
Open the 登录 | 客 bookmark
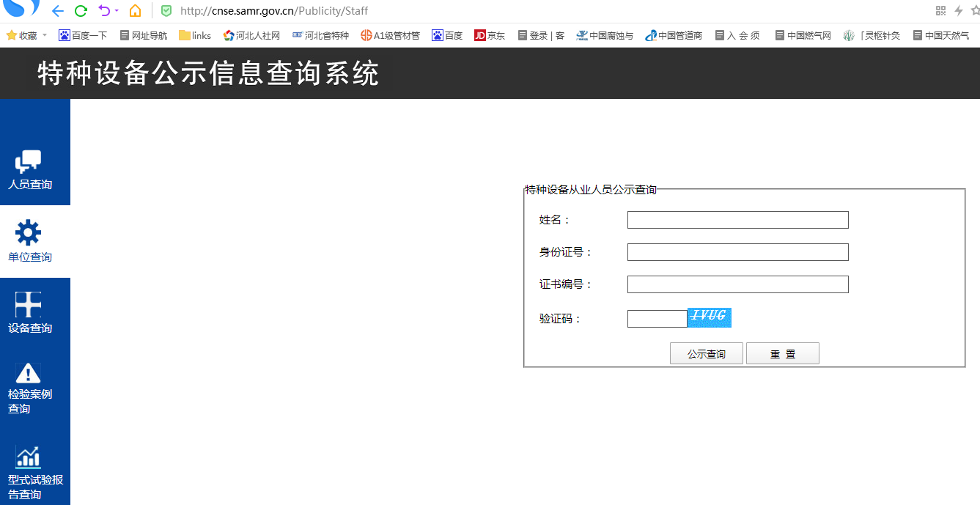click(x=541, y=35)
